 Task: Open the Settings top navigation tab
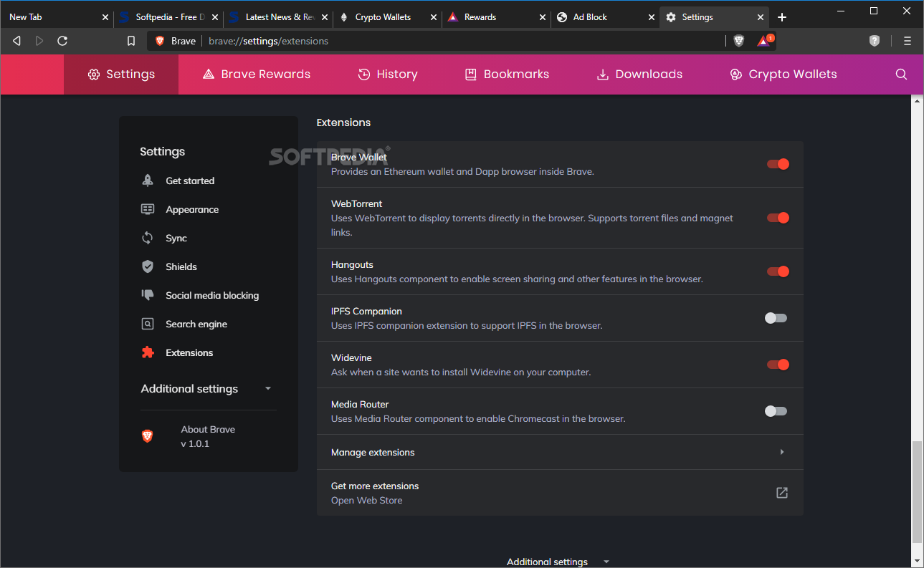[121, 74]
